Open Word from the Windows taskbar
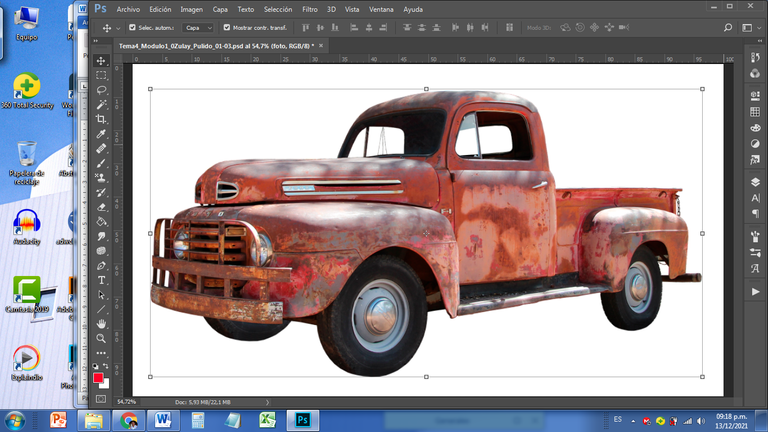The width and height of the screenshot is (768, 432). 163,420
